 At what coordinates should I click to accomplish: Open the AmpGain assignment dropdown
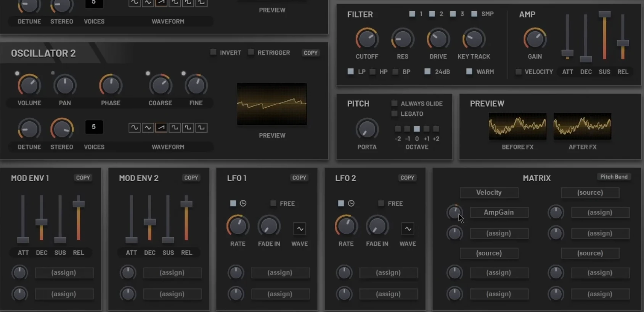[499, 212]
